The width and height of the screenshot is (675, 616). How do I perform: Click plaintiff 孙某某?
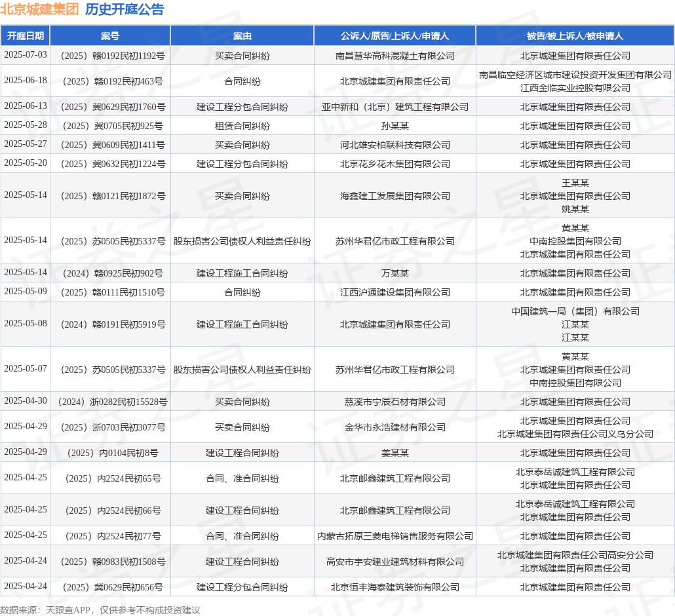(395, 126)
